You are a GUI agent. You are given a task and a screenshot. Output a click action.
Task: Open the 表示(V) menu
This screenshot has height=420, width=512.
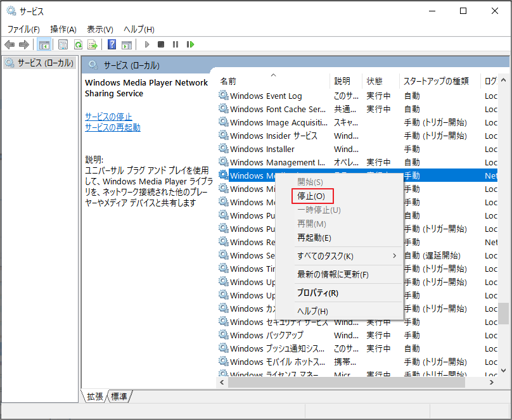tap(100, 29)
